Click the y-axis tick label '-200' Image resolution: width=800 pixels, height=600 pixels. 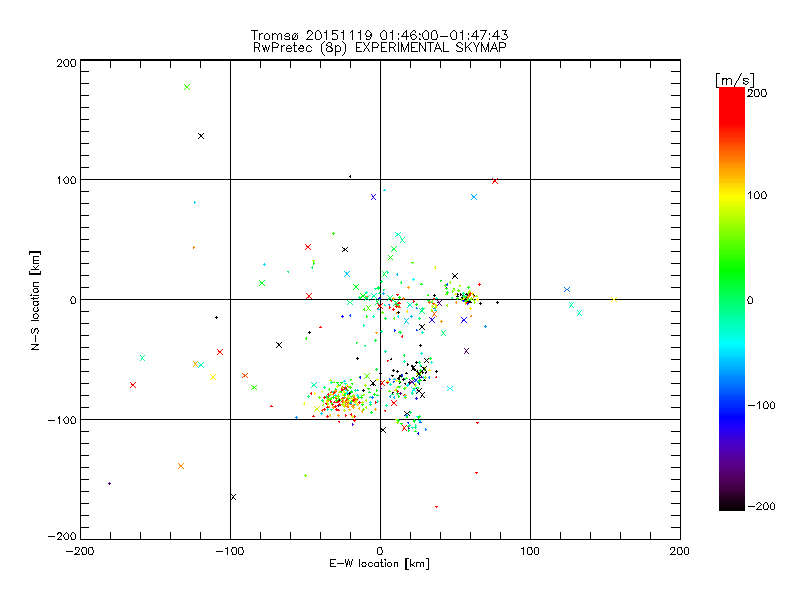pyautogui.click(x=62, y=536)
